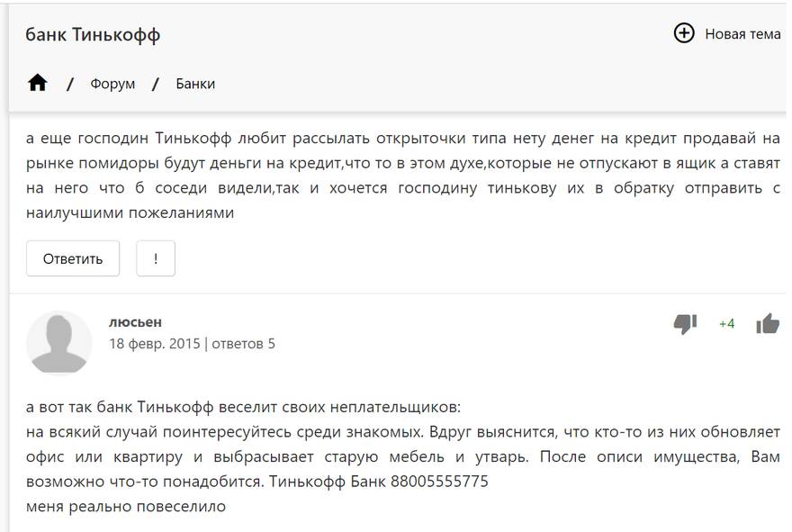
Task: Click the thread title банк Тинькофф
Action: [x=93, y=35]
